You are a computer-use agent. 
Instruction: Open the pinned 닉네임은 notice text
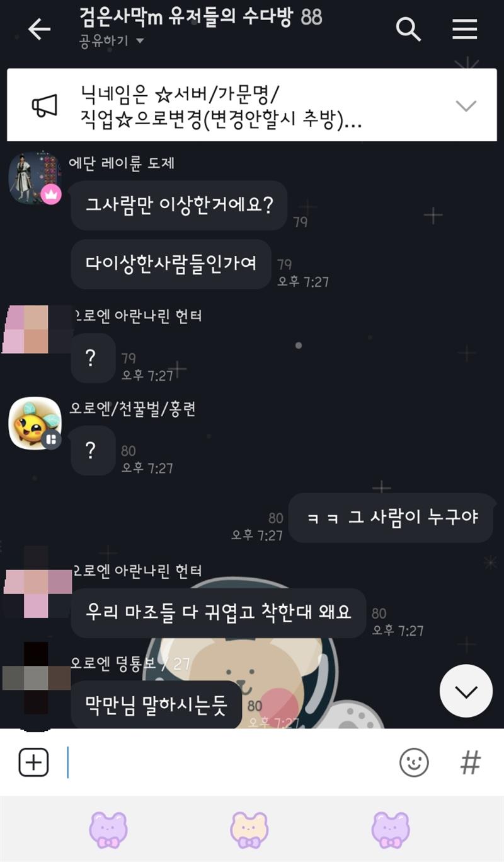click(x=220, y=107)
